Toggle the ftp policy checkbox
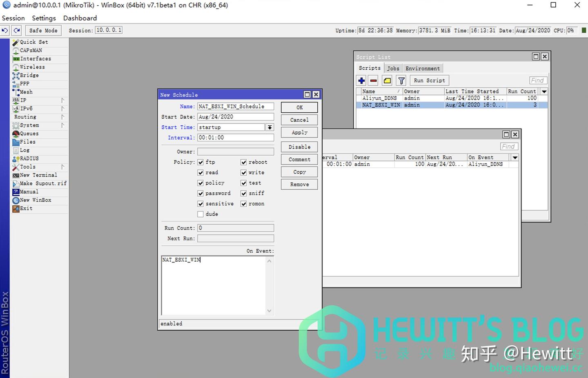Screen dimensions: 588x378 [200, 162]
